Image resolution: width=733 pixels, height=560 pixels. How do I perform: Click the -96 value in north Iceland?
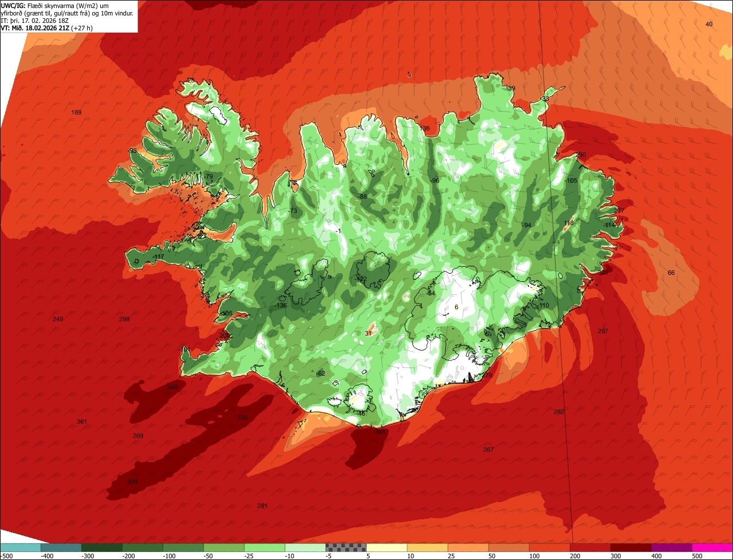pyautogui.click(x=435, y=180)
